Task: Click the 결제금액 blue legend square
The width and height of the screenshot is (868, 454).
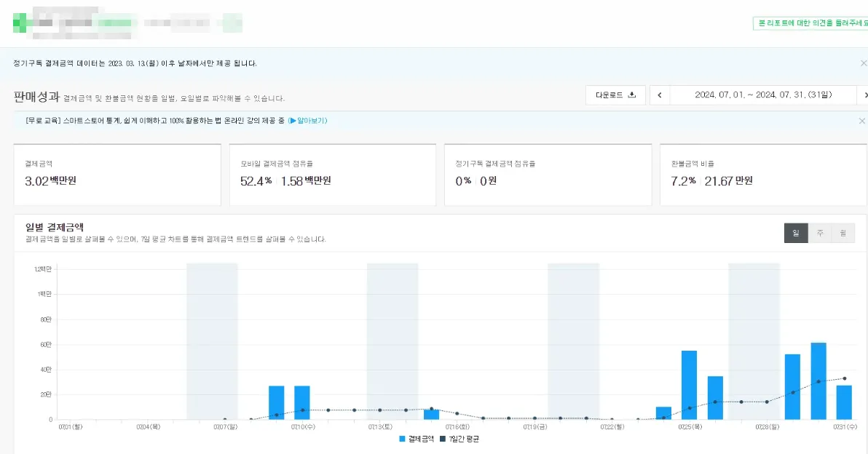Action: [402, 439]
